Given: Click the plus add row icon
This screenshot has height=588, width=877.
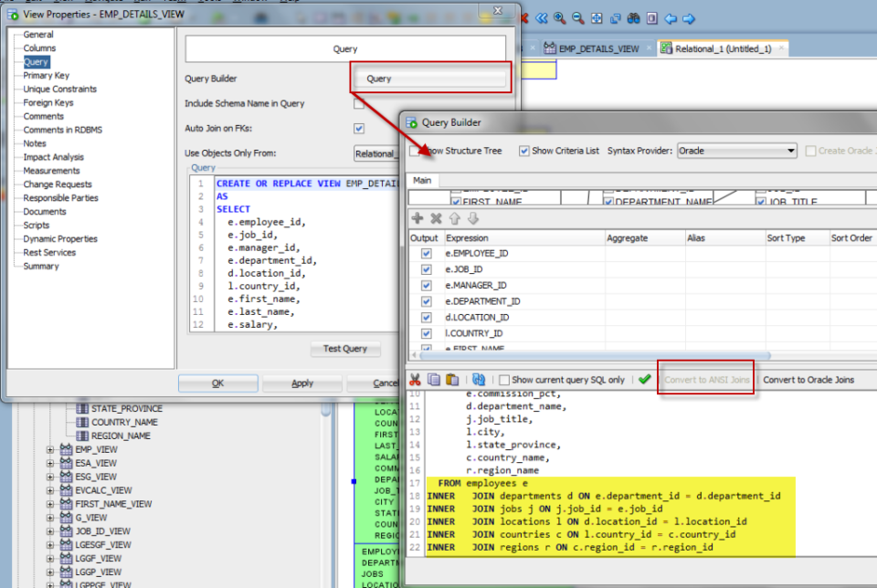Looking at the screenshot, I should coord(417,218).
